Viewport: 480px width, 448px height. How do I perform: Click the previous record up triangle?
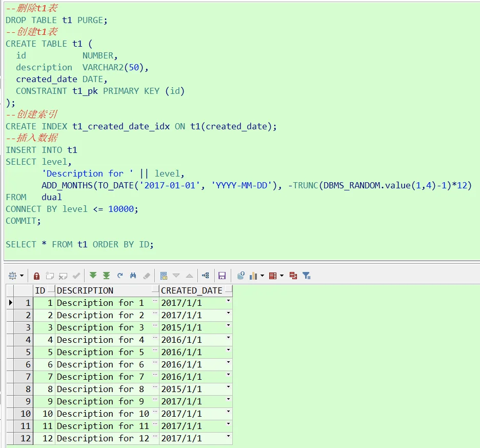pyautogui.click(x=190, y=276)
